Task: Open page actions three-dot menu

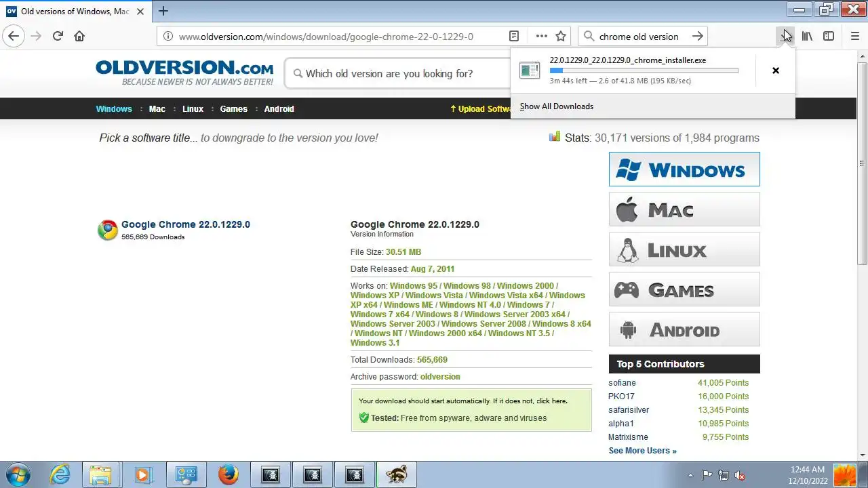Action: (541, 37)
